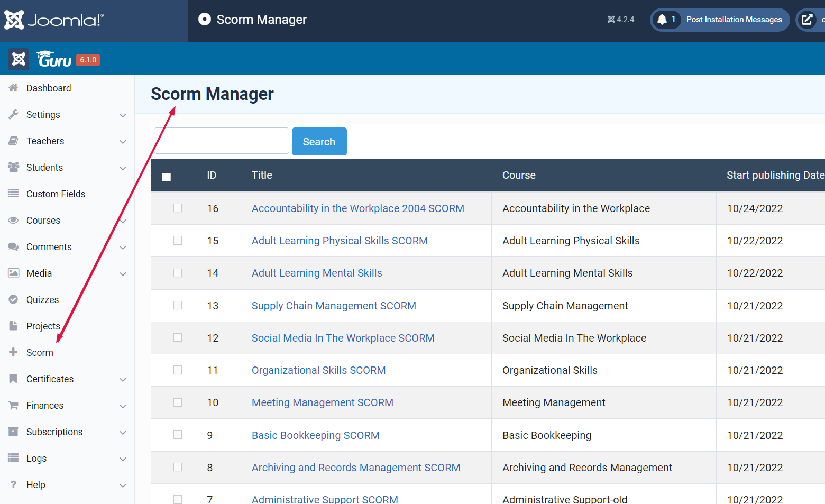
Task: Click the Guru logo icon
Action: (x=54, y=59)
